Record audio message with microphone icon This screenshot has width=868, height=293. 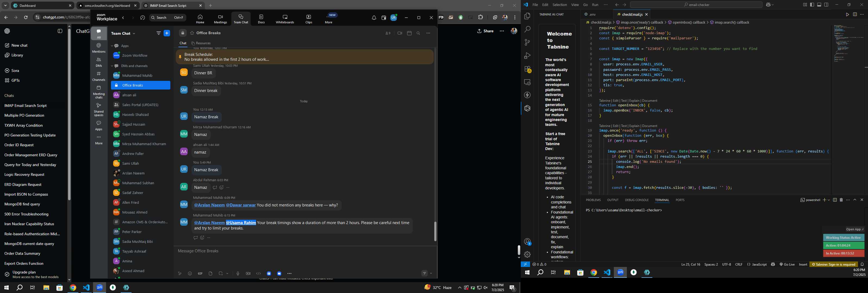tap(238, 273)
